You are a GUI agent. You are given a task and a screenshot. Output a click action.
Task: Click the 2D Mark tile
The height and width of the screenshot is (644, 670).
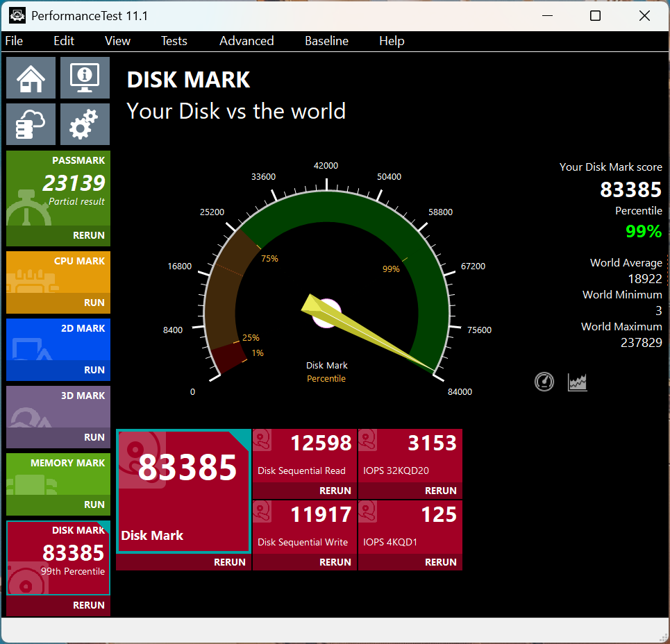pos(58,341)
